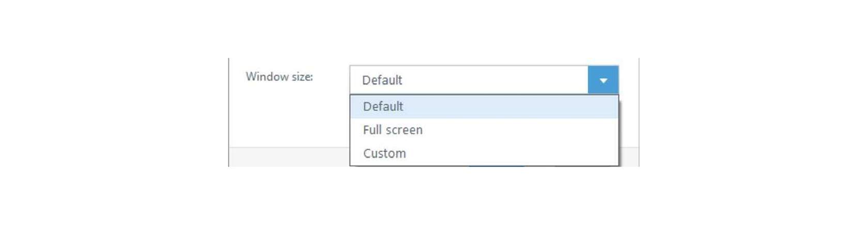This screenshot has height=225, width=868.
Task: Toggle the Window size dropdown arrow
Action: 603,80
